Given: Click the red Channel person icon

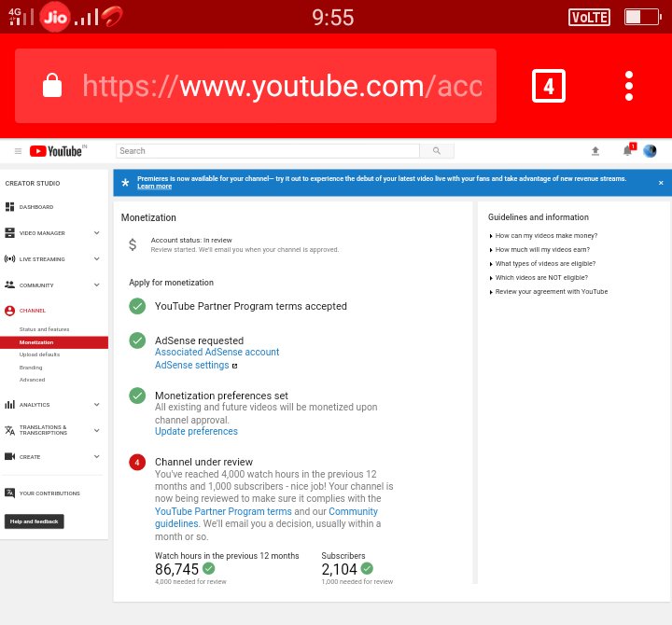Looking at the screenshot, I should click(9, 311).
